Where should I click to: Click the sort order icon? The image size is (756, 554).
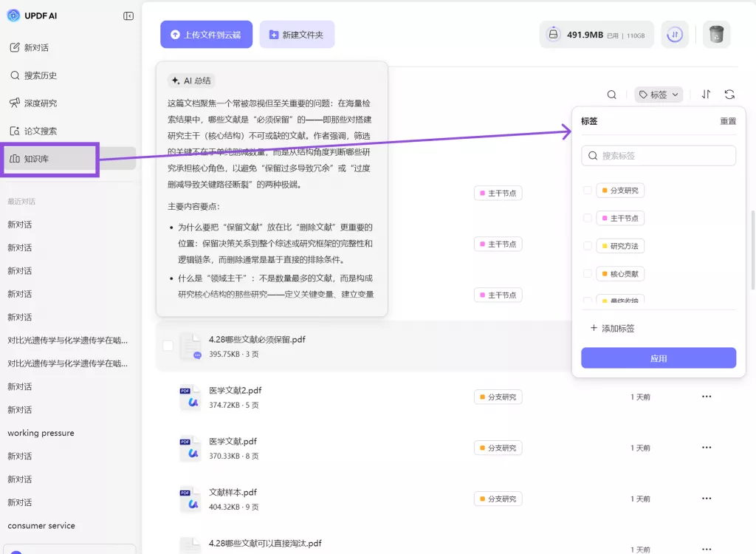coord(706,95)
